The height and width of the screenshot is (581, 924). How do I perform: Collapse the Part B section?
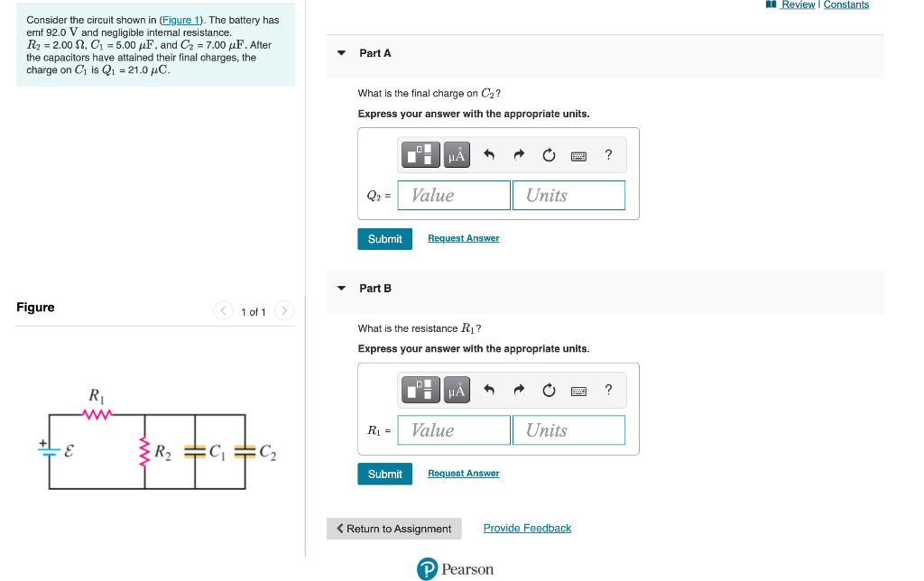click(341, 288)
